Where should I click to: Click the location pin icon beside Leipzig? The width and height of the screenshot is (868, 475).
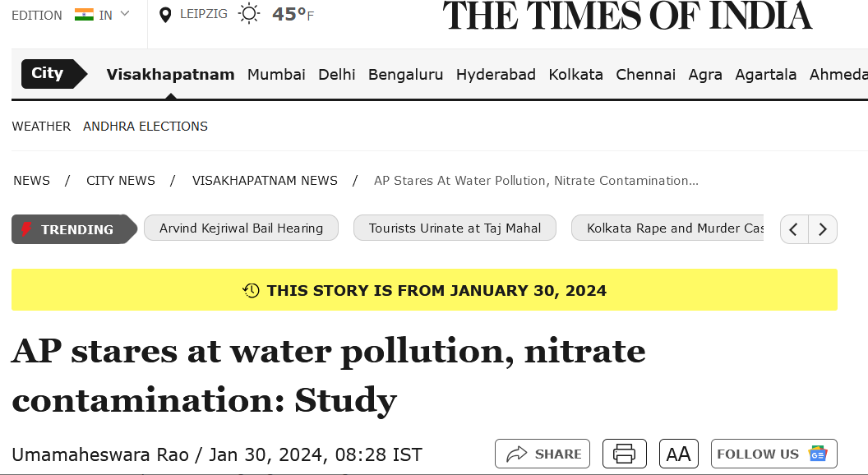[164, 15]
